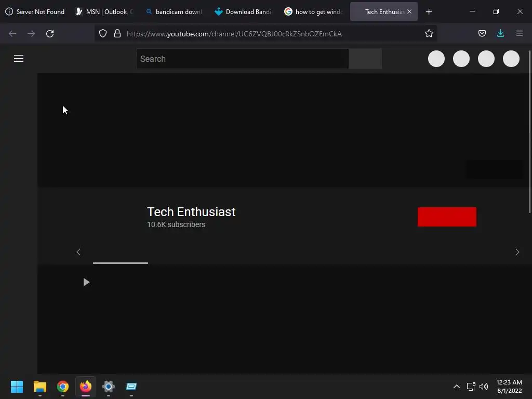Open a new browser tab
This screenshot has height=399, width=532.
coord(429,12)
